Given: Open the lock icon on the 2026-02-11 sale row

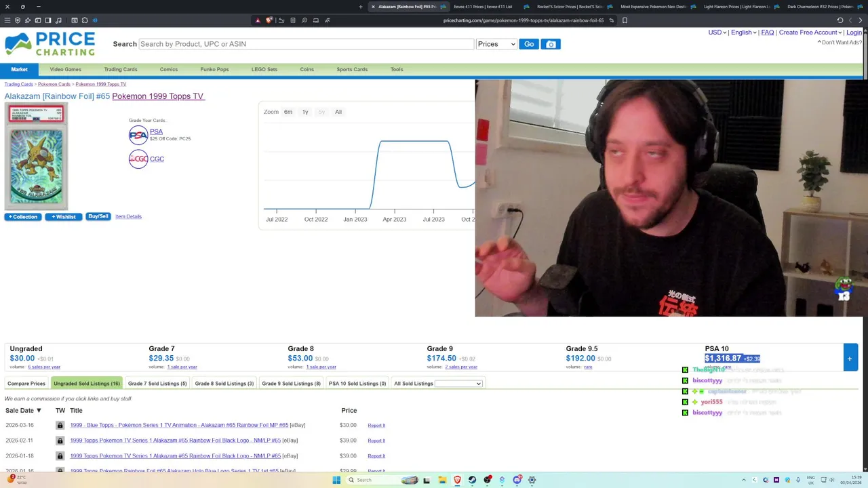Looking at the screenshot, I should (60, 441).
